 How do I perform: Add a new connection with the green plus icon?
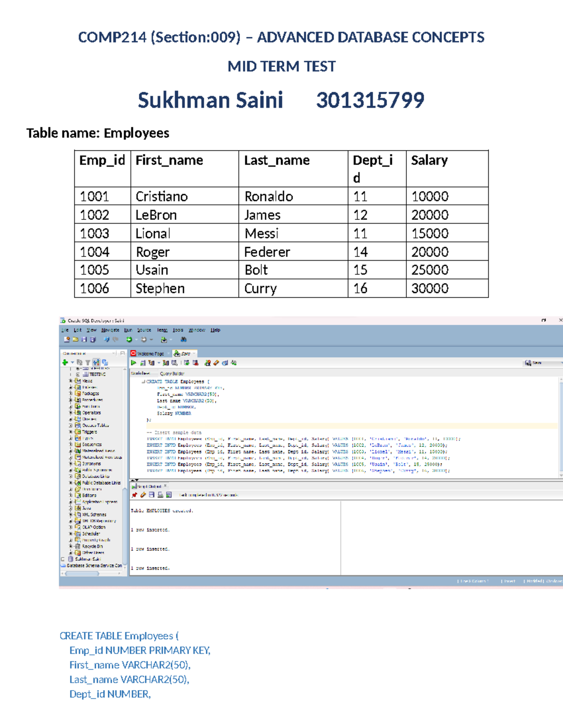pos(65,363)
